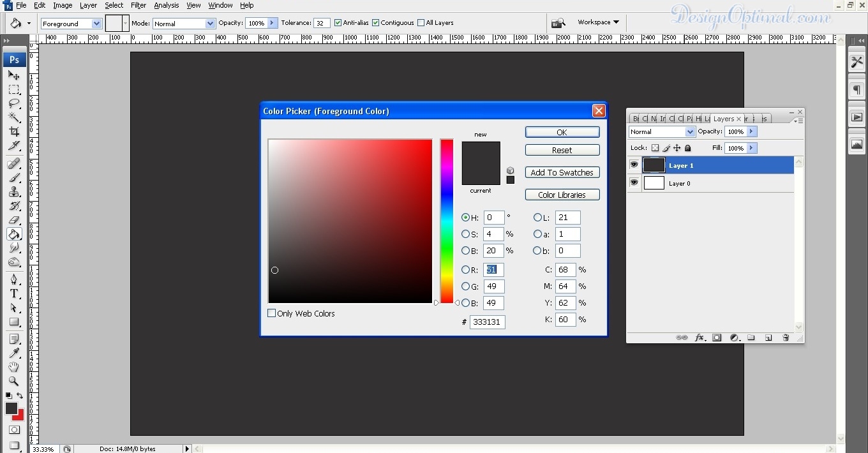Screen dimensions: 868x453
Task: Open the File menu
Action: (21, 5)
